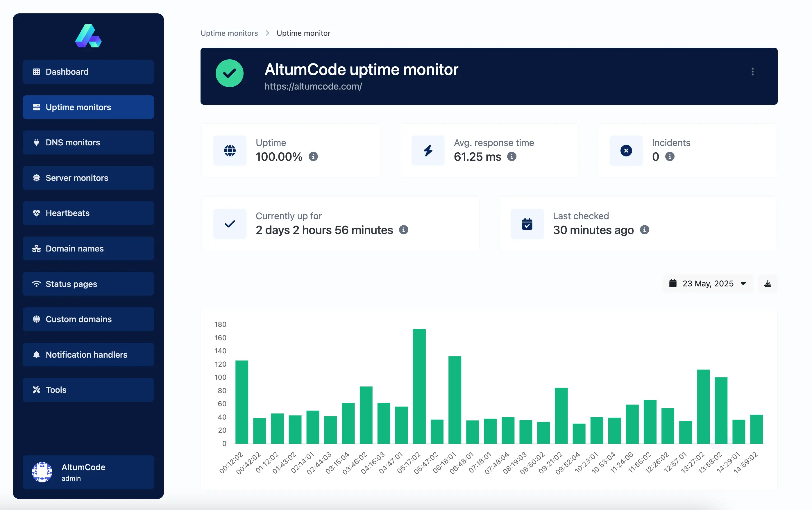Open the https://altumcode.com/ URL link
Screen dimensions: 812x510
pyautogui.click(x=313, y=87)
